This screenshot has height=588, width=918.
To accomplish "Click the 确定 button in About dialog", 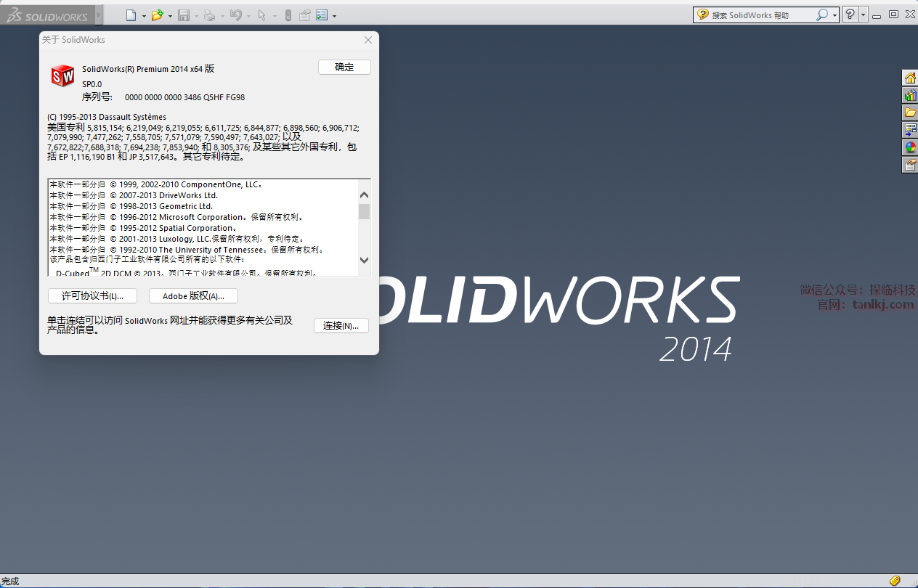I will (x=344, y=67).
